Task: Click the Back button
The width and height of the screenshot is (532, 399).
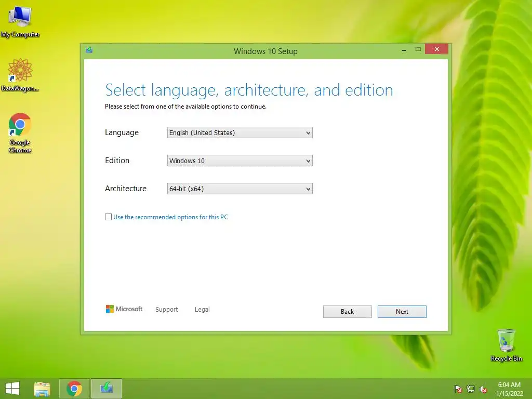Action: pyautogui.click(x=348, y=312)
